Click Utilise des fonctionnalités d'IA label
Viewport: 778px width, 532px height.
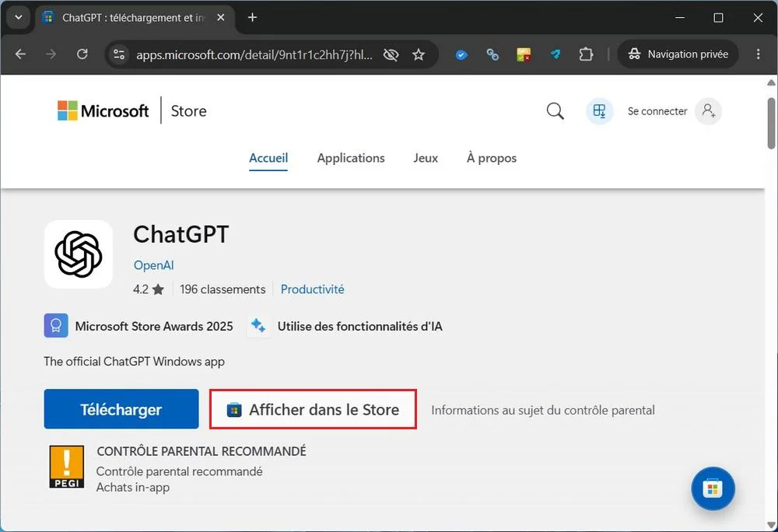tap(359, 326)
